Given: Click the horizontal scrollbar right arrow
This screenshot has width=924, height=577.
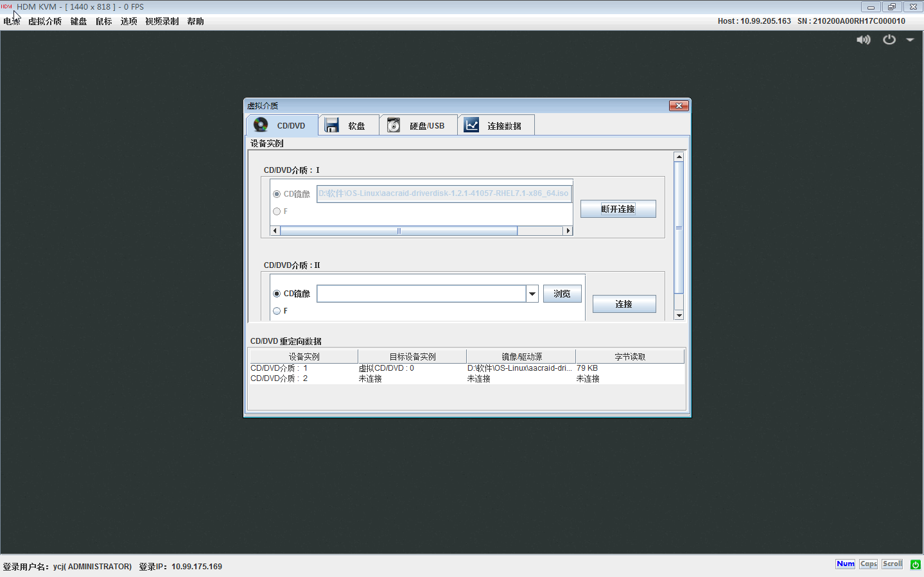Looking at the screenshot, I should point(568,231).
